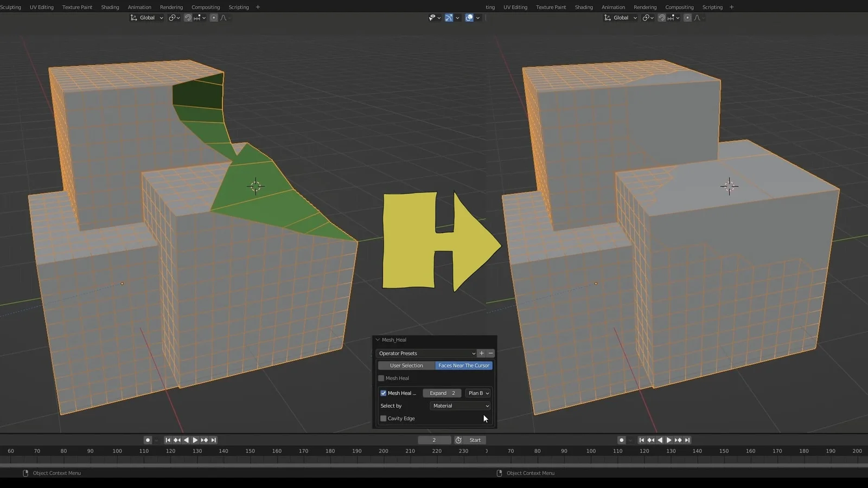The image size is (868, 488).
Task: Enable the Mesh Heal checkbox
Action: (x=381, y=378)
